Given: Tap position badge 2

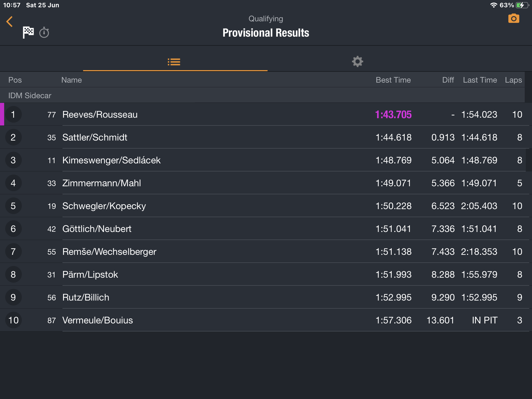Looking at the screenshot, I should 13,137.
